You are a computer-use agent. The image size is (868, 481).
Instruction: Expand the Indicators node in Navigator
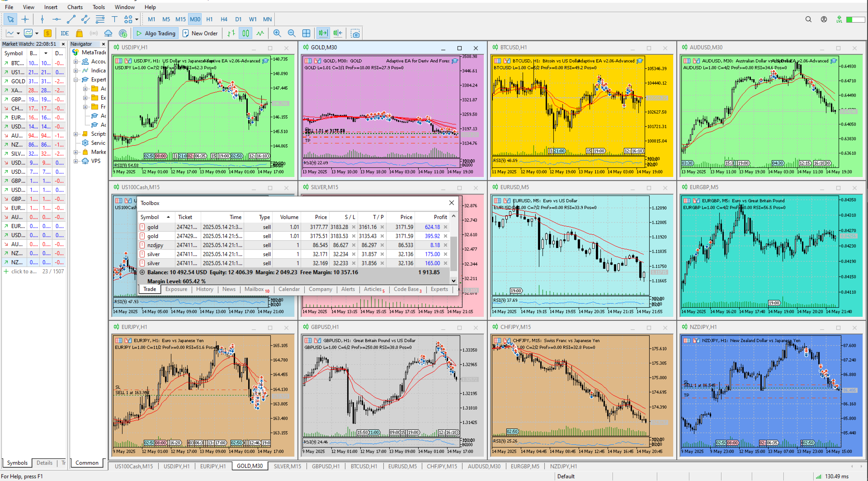pos(76,71)
